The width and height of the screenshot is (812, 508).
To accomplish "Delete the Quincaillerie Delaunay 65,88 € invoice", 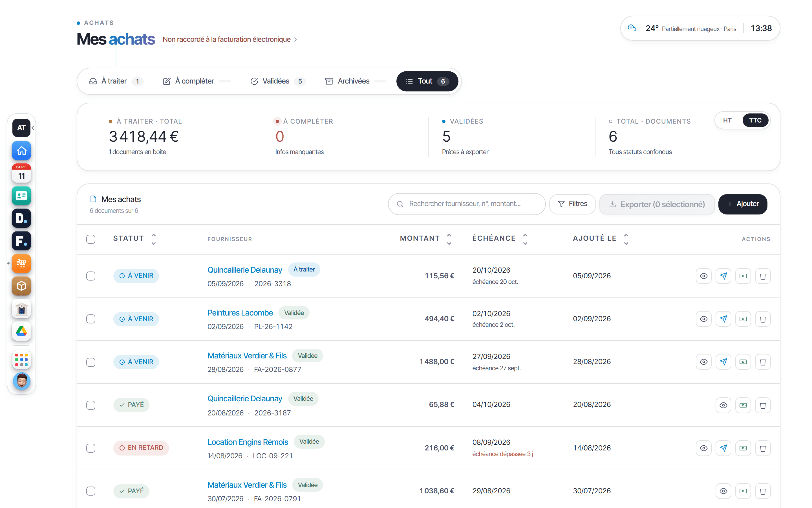I will 763,405.
